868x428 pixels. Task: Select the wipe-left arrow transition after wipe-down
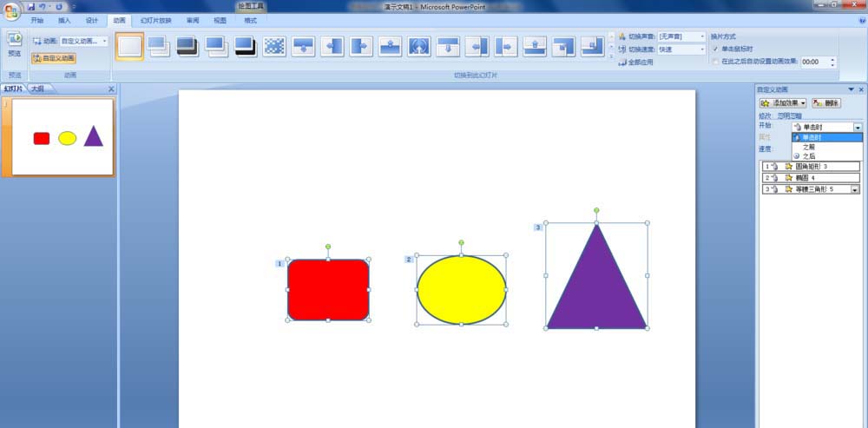[332, 47]
